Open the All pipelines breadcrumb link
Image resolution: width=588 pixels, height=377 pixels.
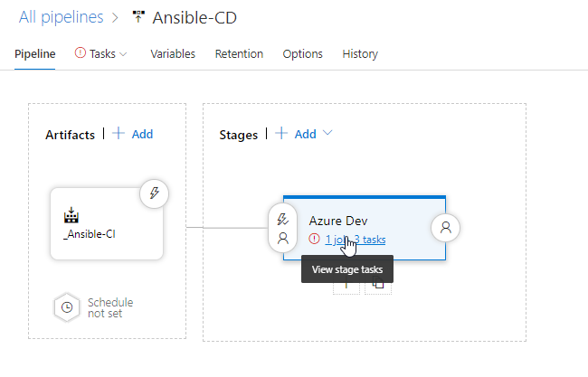[x=62, y=17]
